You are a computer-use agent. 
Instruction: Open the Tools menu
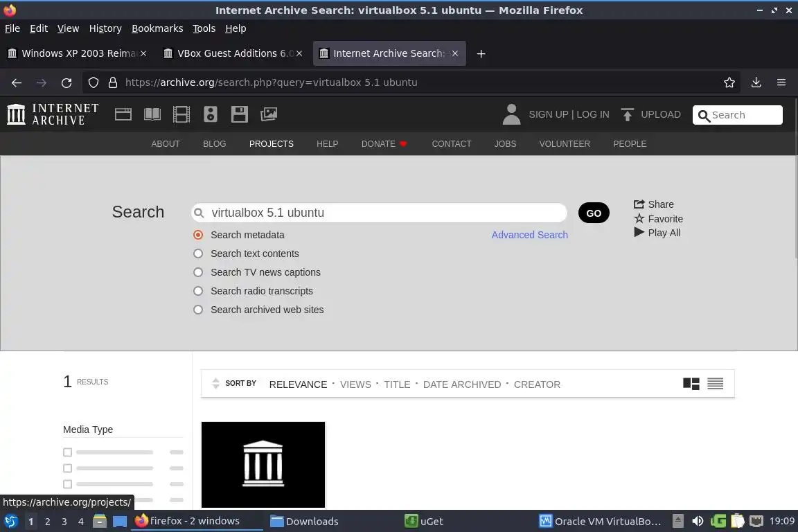click(204, 28)
